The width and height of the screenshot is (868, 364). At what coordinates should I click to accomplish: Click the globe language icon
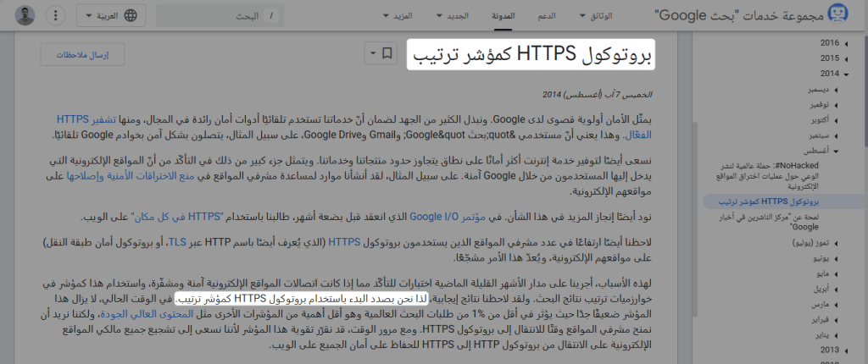(x=131, y=15)
